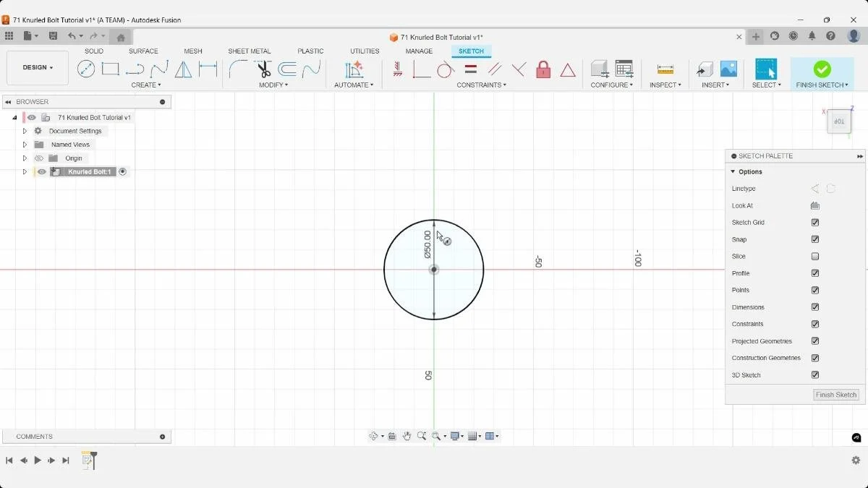This screenshot has height=488, width=868.
Task: Expand the Document Settings tree node
Action: click(25, 131)
